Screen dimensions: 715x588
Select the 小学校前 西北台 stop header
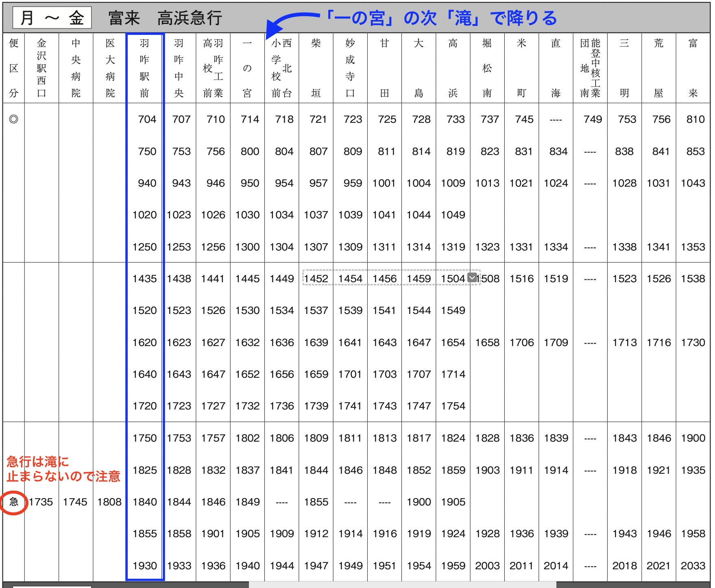point(281,68)
